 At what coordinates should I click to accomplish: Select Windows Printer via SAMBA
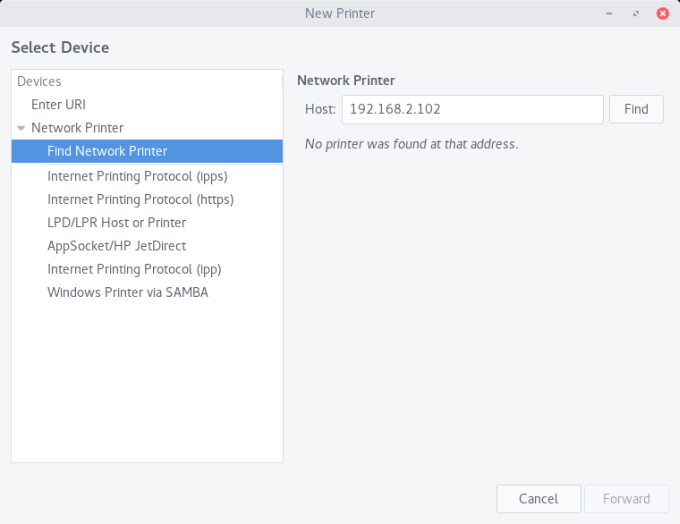[x=127, y=293]
